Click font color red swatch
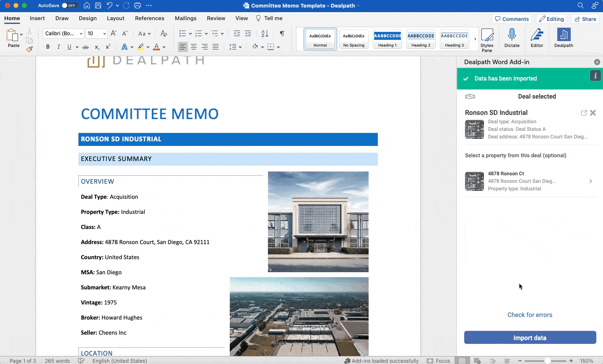The height and width of the screenshot is (364, 603). 156,47
